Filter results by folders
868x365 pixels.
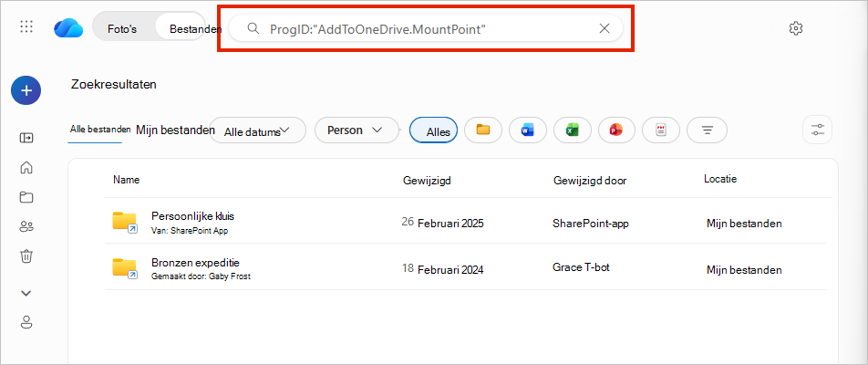(483, 130)
